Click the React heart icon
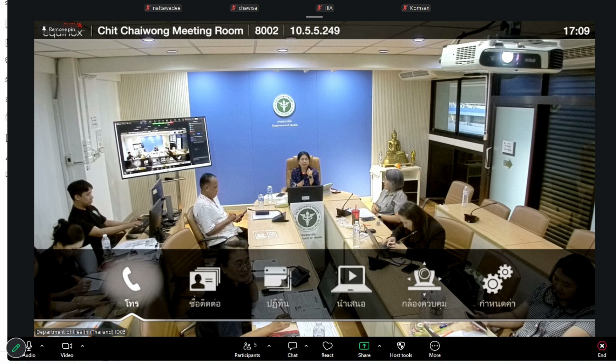This screenshot has height=364, width=616. [327, 346]
